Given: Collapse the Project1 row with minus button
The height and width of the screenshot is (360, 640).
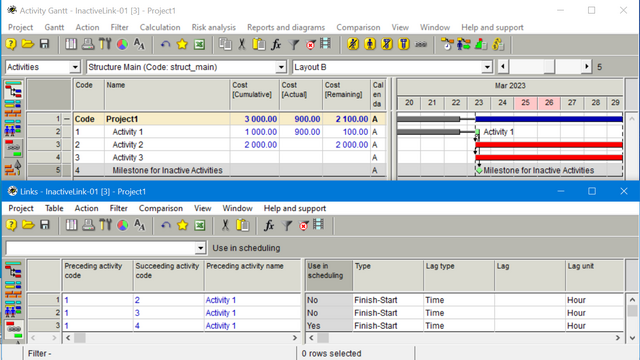Looking at the screenshot, I should [67, 119].
